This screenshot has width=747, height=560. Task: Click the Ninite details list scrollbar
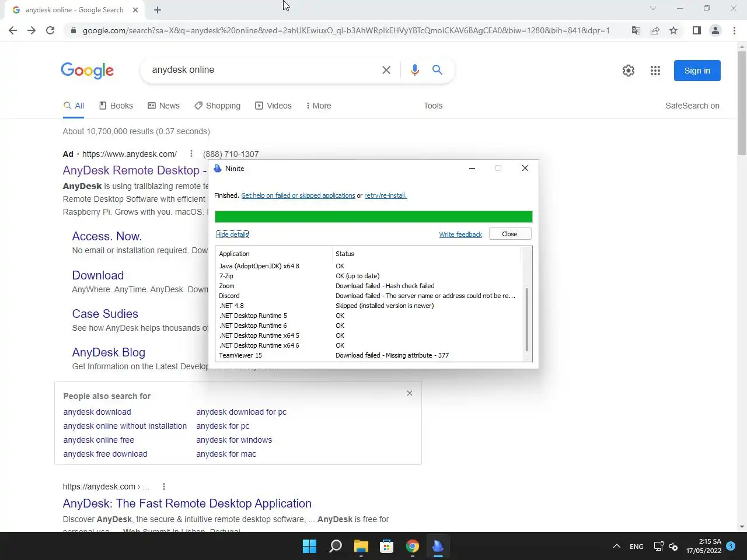(x=527, y=318)
